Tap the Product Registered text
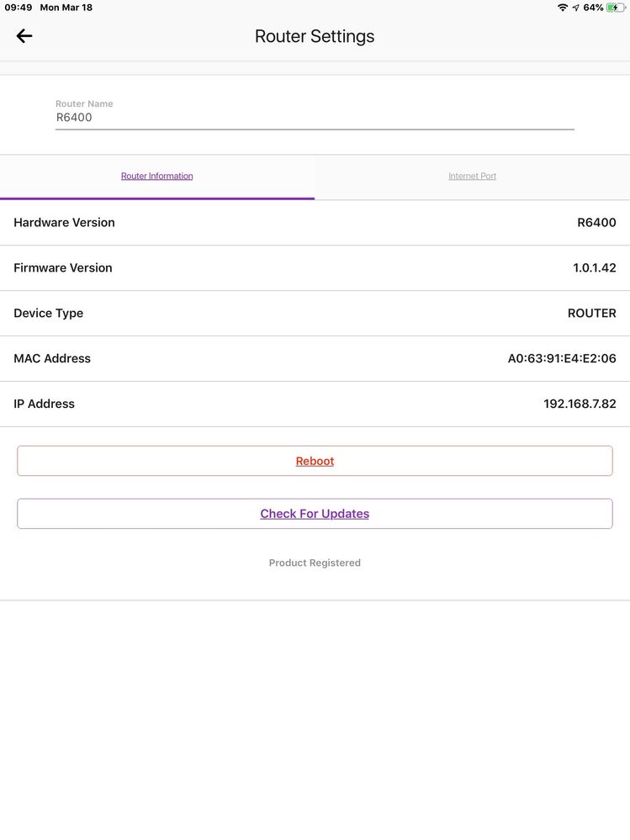The image size is (630, 840). tap(315, 563)
